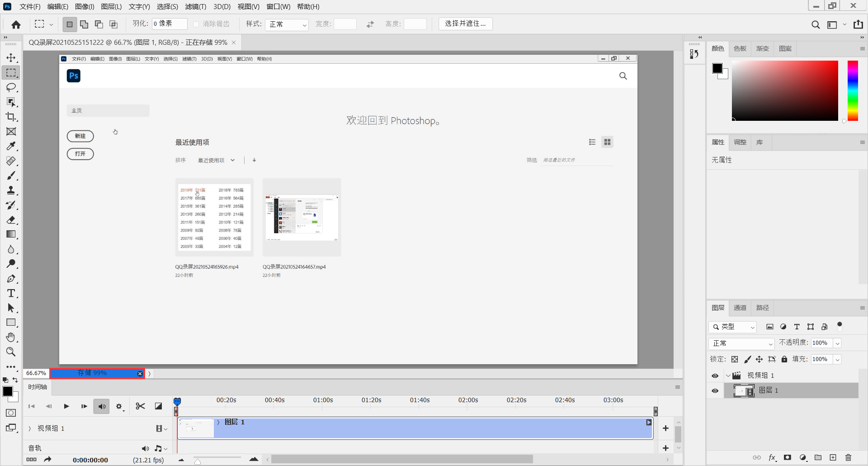Click the foreground color swatch in Color panel
Screen dimensions: 868x466
(x=717, y=68)
